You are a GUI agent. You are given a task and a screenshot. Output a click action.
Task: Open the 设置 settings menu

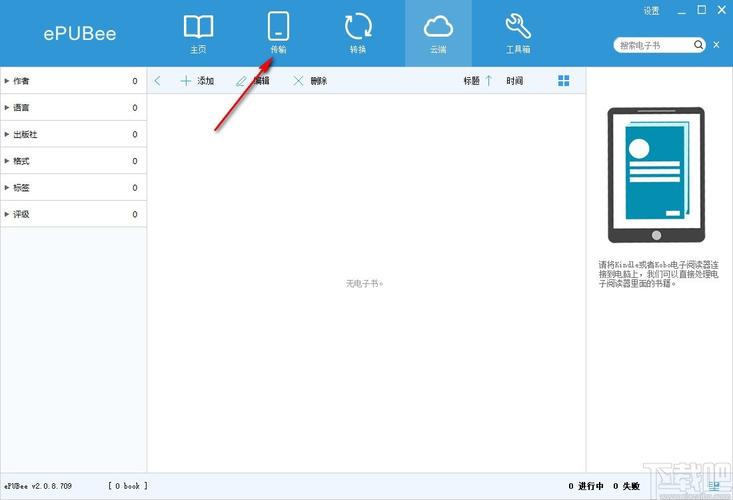tap(651, 10)
